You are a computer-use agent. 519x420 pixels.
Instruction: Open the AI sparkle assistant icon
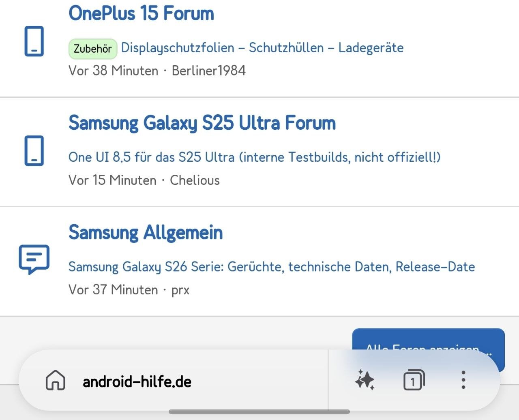point(365,381)
